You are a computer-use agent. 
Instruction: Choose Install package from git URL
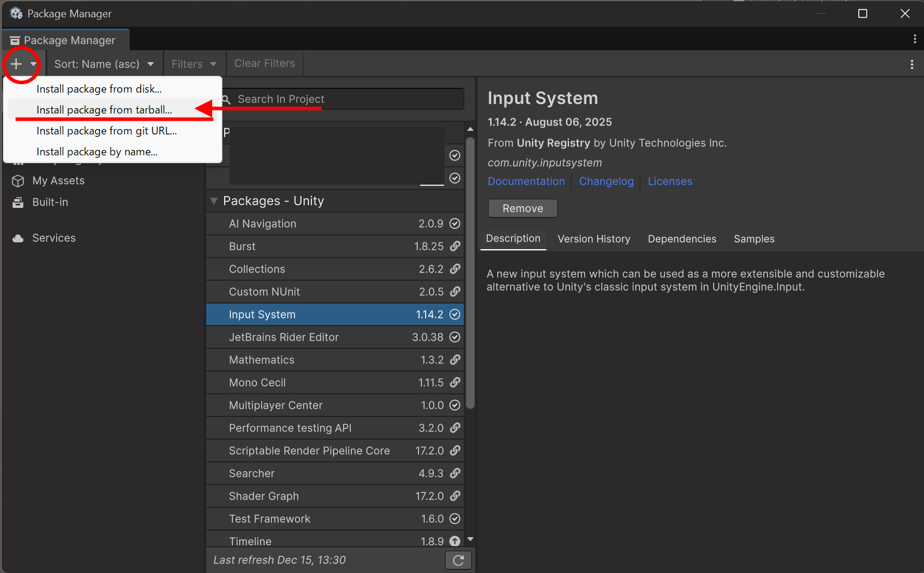pos(106,131)
